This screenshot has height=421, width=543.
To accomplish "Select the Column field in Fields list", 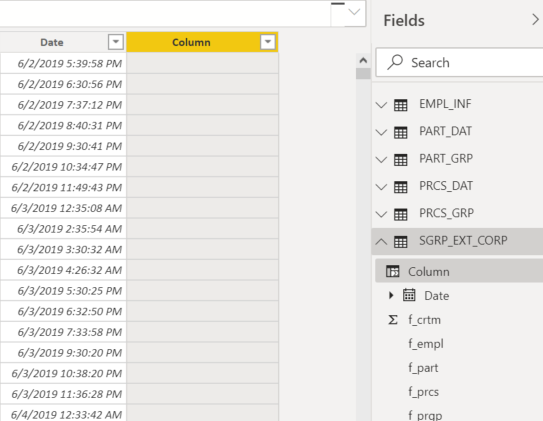I will click(x=429, y=272).
